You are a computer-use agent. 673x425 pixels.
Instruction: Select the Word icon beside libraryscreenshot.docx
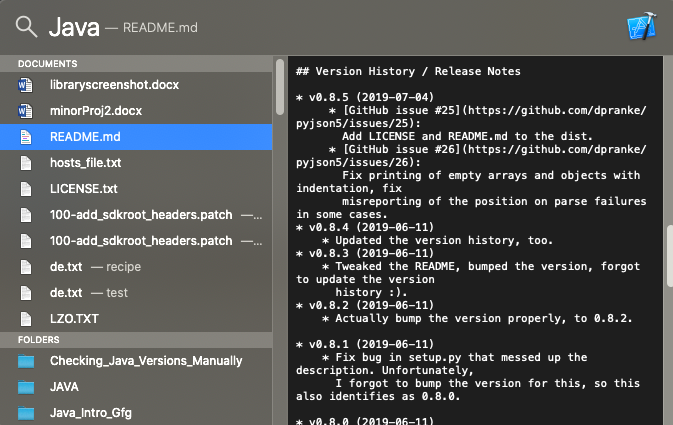click(25, 85)
